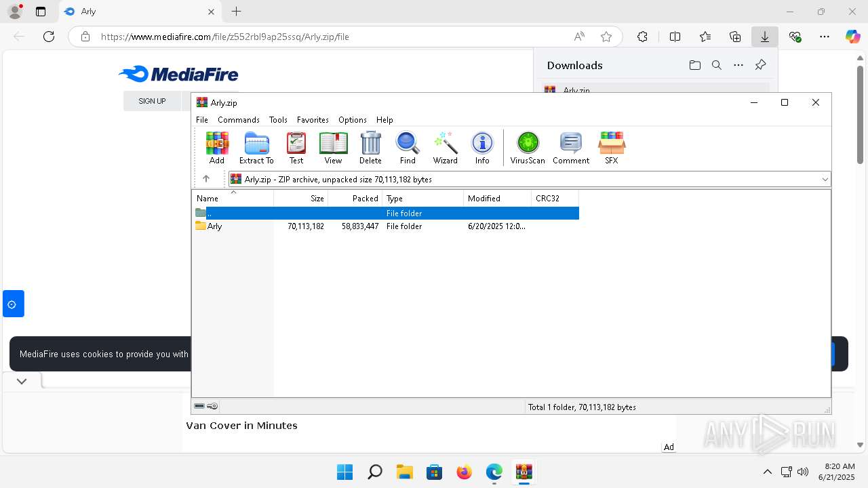Screen dimensions: 868x488
Task: Click the Extract To toolbar icon
Action: 256,148
